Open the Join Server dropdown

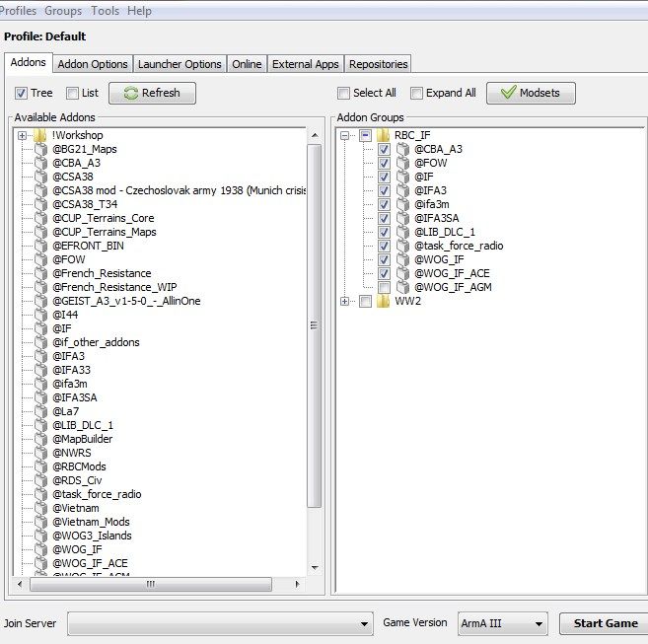tap(220, 623)
